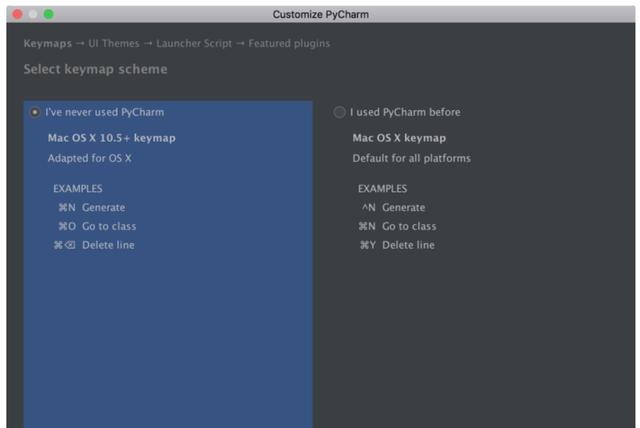Click the "Mac OS X 10.5+ keymap" title

point(111,138)
